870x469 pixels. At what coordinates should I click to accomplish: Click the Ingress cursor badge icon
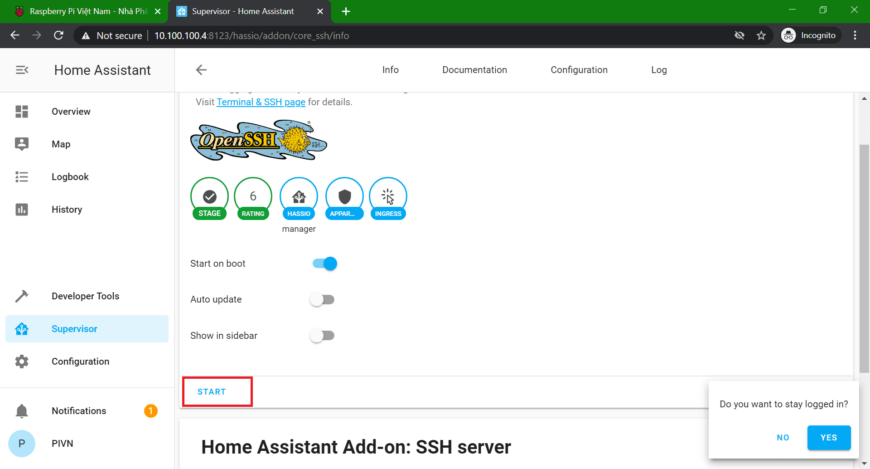pyautogui.click(x=388, y=197)
